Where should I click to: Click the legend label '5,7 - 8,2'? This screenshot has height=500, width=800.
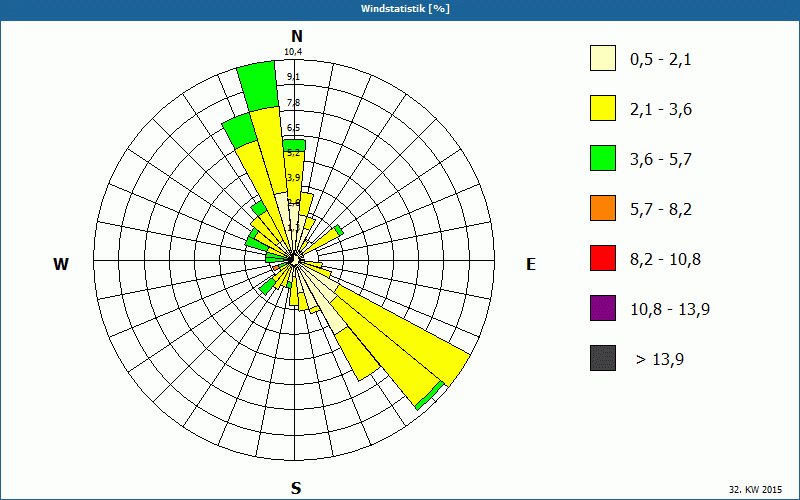tap(661, 210)
